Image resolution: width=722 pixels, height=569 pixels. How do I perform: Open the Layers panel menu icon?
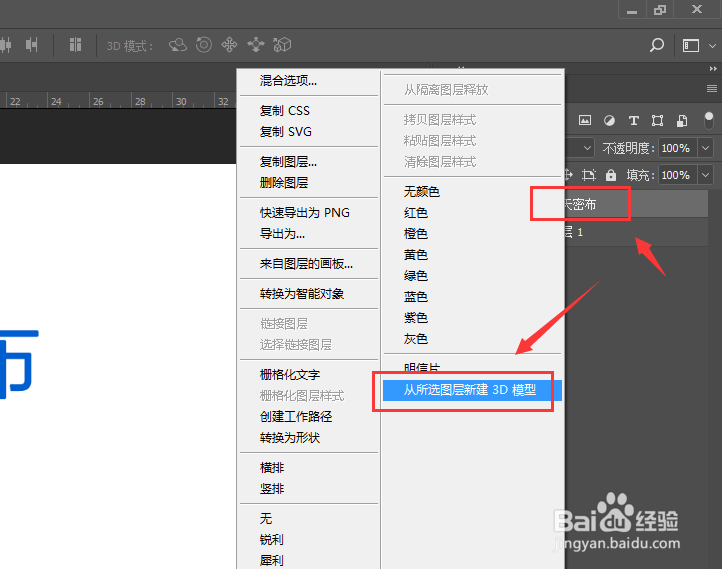(x=712, y=88)
